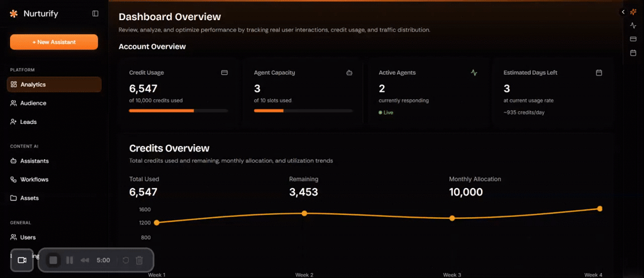Click the Analytics grid icon in sidebar
Screen dimensions: 644x278
(14, 84)
